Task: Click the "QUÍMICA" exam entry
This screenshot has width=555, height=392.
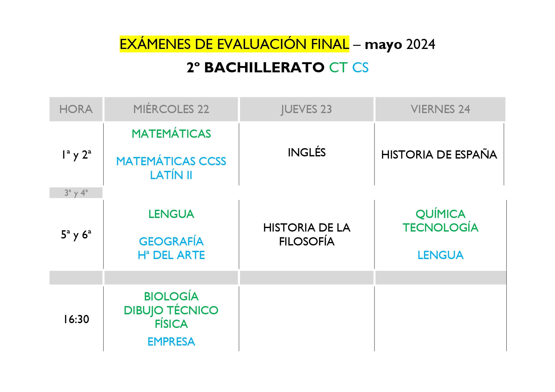Action: pos(440,214)
